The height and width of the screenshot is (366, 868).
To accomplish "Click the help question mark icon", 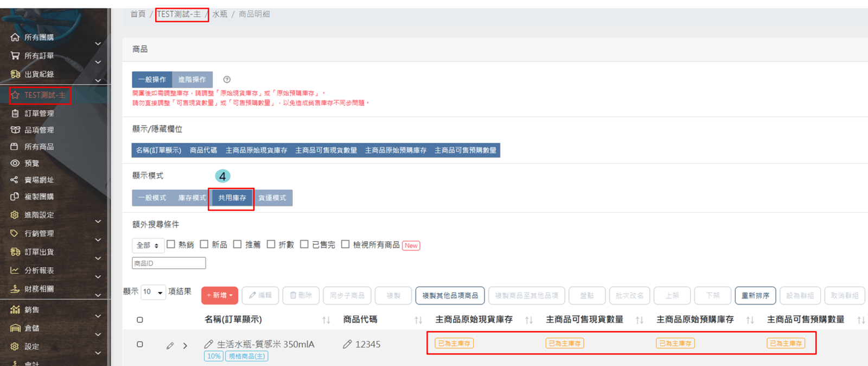I will point(227,79).
